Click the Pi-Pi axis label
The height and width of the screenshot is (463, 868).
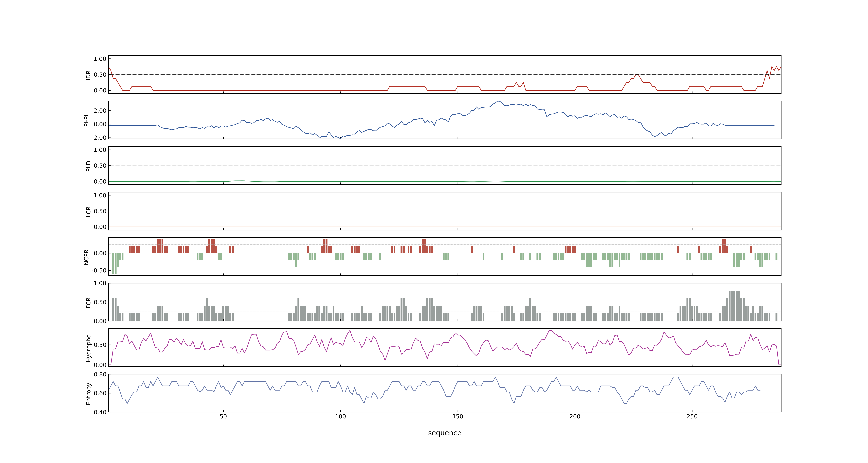point(86,120)
